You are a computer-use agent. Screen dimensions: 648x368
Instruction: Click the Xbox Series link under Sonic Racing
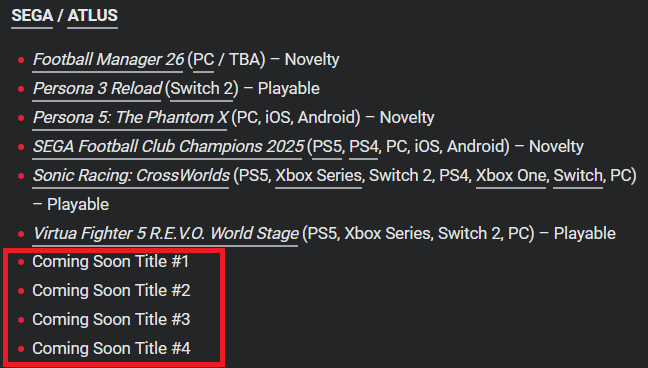coord(319,175)
